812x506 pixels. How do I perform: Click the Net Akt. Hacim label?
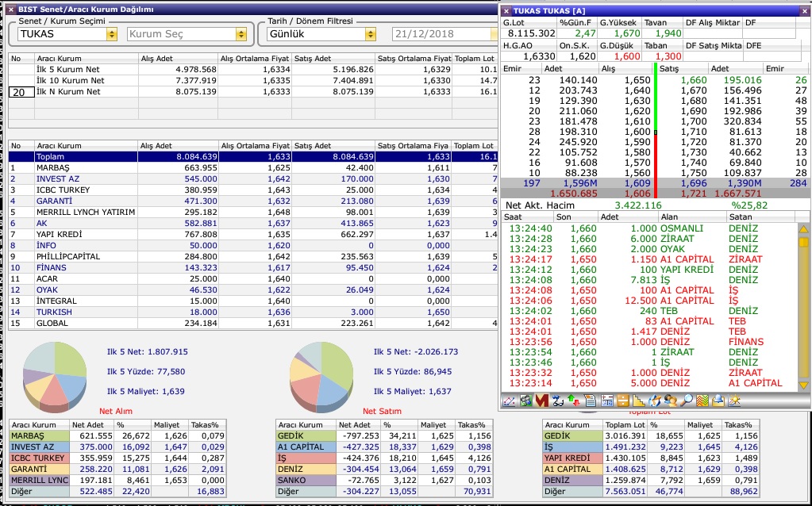click(540, 205)
